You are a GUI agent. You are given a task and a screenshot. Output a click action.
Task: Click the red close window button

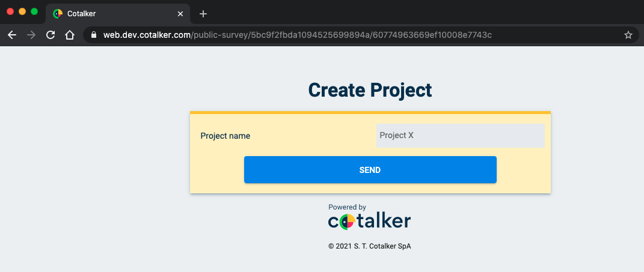pos(10,11)
